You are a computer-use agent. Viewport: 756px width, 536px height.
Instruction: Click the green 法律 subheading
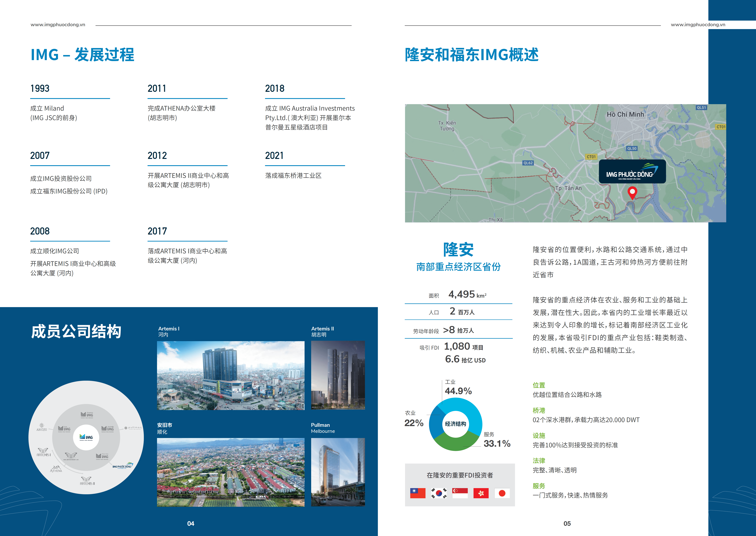coord(539,461)
